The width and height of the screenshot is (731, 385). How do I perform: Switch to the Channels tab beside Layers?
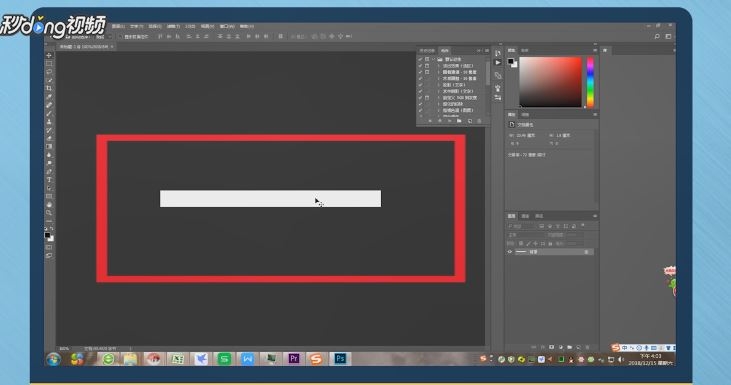[x=525, y=216]
